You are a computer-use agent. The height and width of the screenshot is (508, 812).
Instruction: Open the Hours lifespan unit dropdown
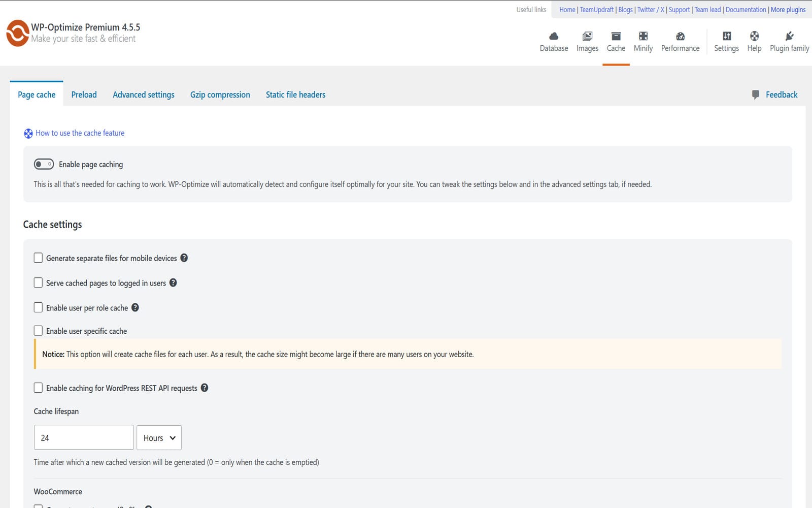[159, 437]
